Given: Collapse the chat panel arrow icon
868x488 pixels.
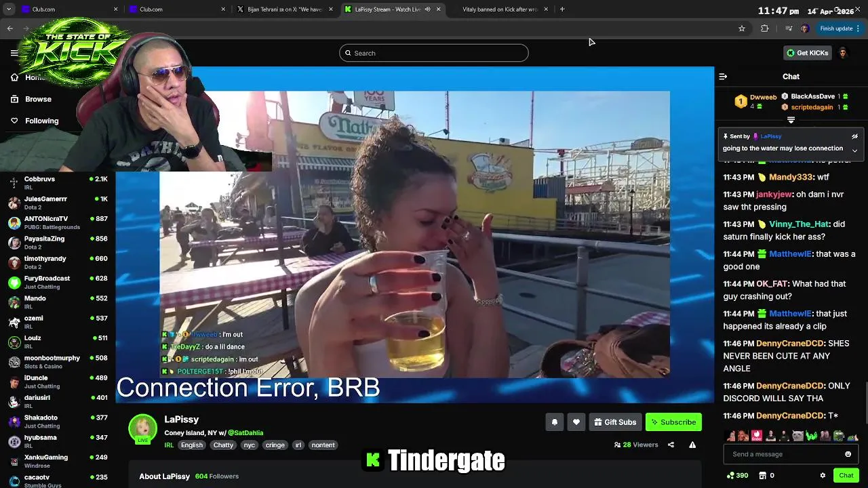Looking at the screenshot, I should [723, 77].
